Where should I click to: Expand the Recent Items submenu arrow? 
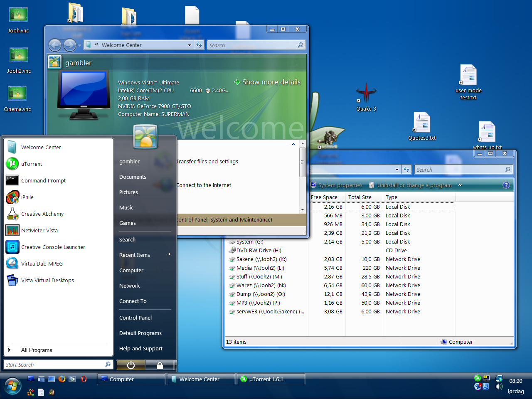tap(170, 254)
